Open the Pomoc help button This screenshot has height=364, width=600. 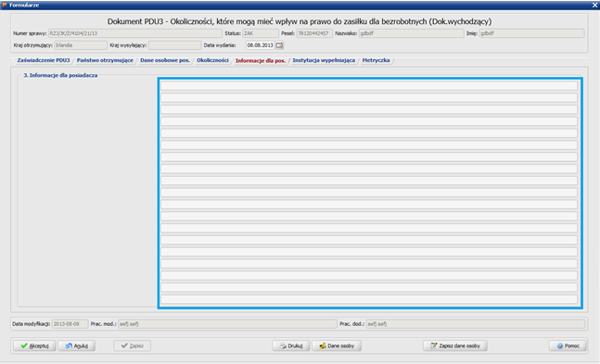pos(568,345)
